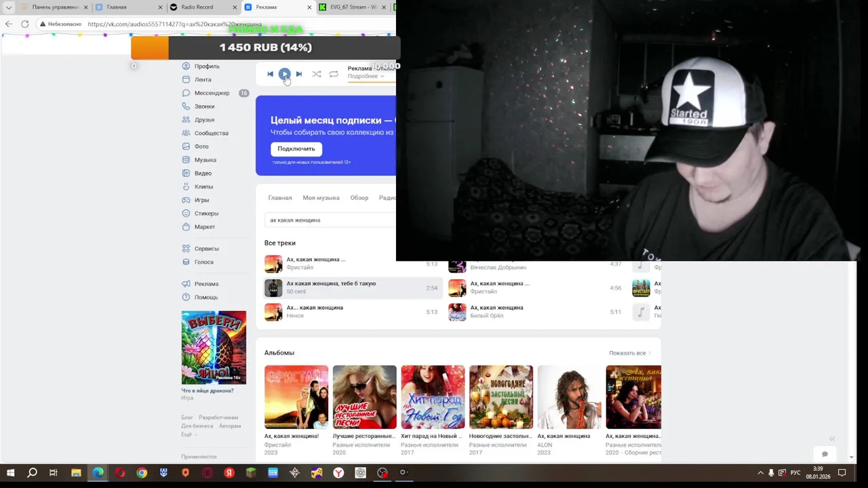Click the Что в яйце дракона? link
This screenshot has height=488, width=868.
pyautogui.click(x=208, y=390)
